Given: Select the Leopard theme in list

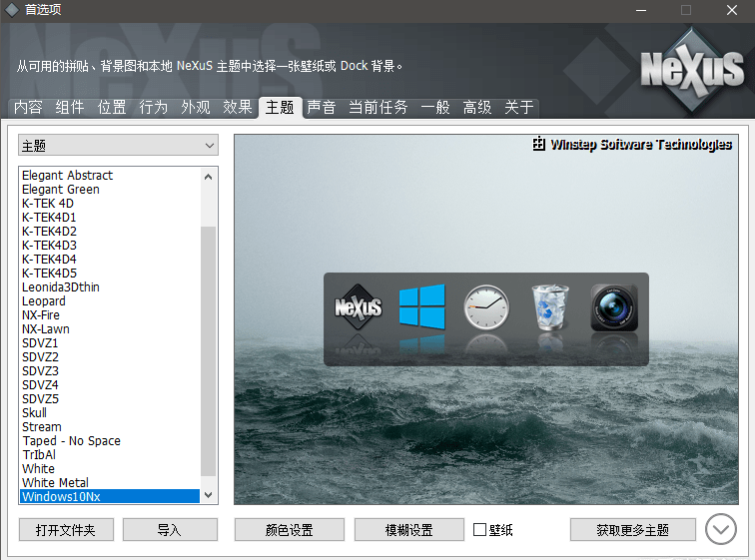Looking at the screenshot, I should 44,300.
